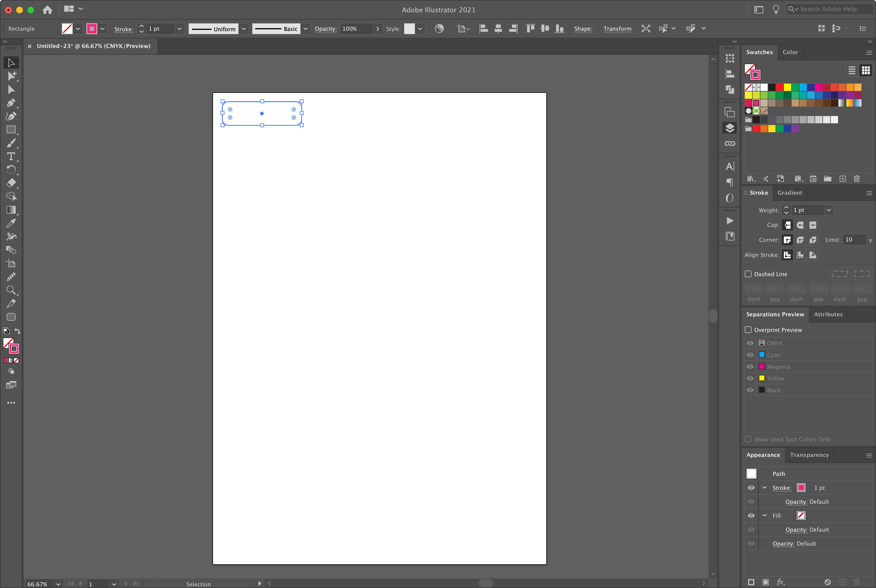
Task: Choose the Eyedropper tool
Action: (11, 223)
